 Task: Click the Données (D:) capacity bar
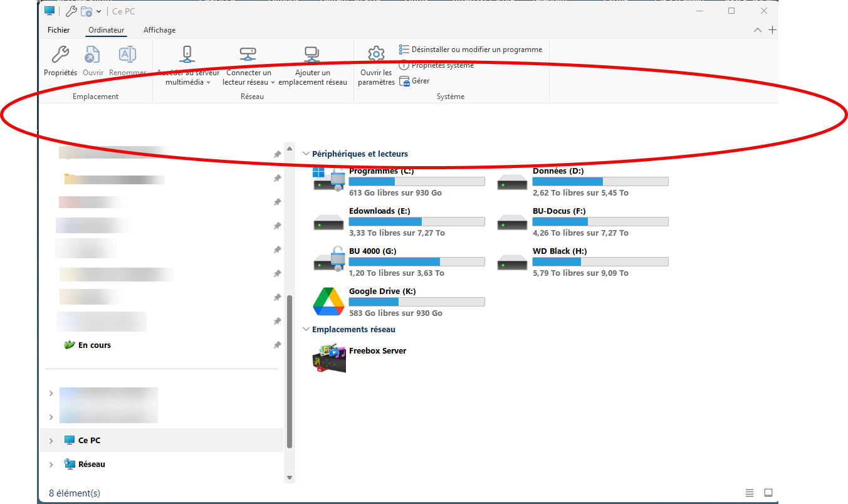(600, 182)
